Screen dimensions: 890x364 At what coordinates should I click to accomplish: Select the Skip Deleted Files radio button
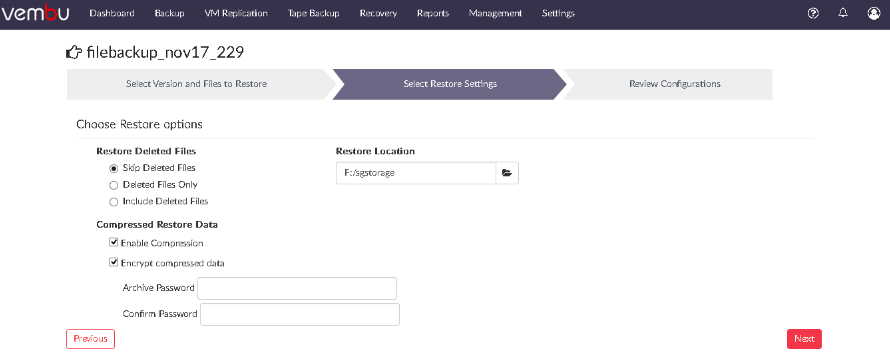tap(114, 168)
